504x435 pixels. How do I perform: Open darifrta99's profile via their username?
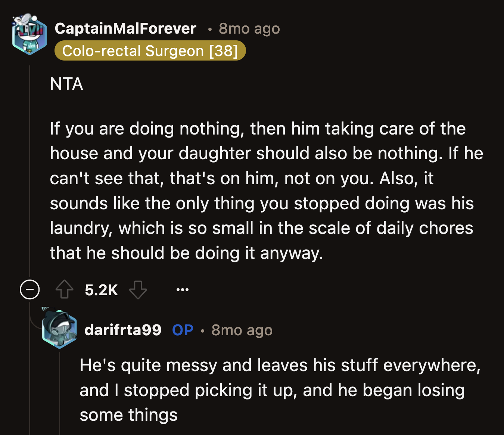point(123,330)
